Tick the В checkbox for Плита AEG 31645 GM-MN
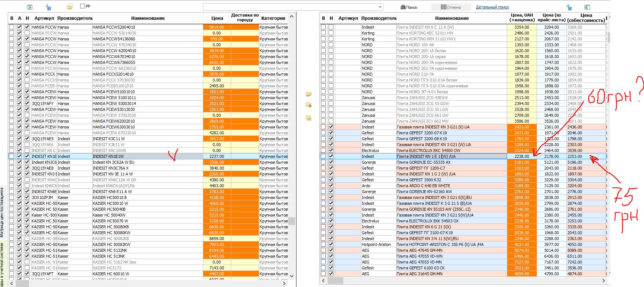This screenshot has height=287, width=644. [323, 274]
